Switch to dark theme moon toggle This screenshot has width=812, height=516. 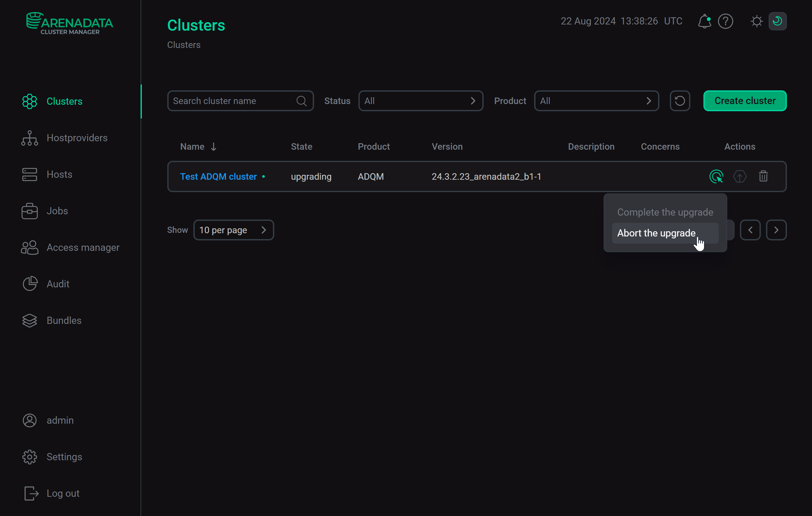coord(777,21)
